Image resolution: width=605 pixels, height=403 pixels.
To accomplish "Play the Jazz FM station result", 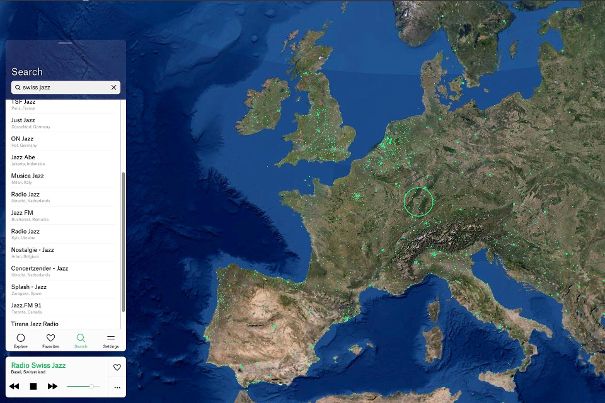I will (40, 214).
